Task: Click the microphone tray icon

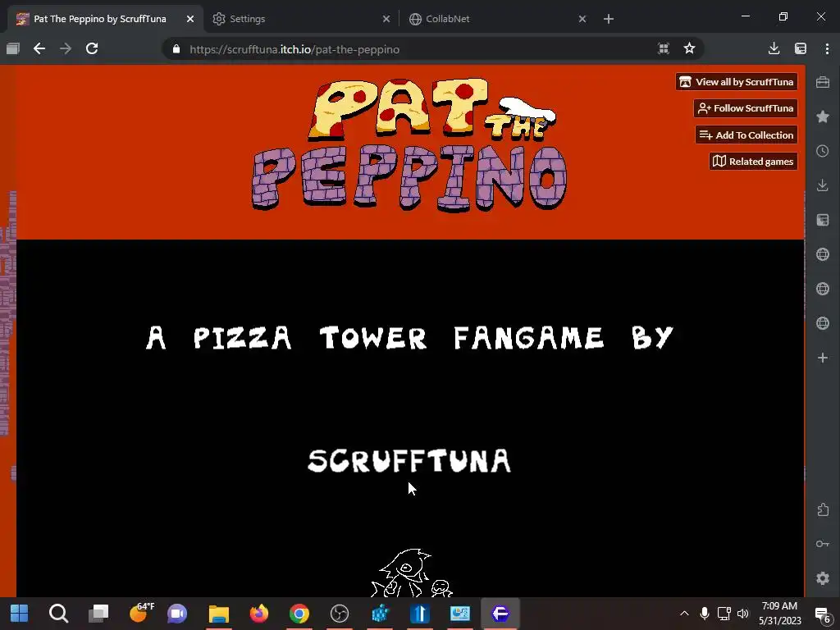Action: 705,614
